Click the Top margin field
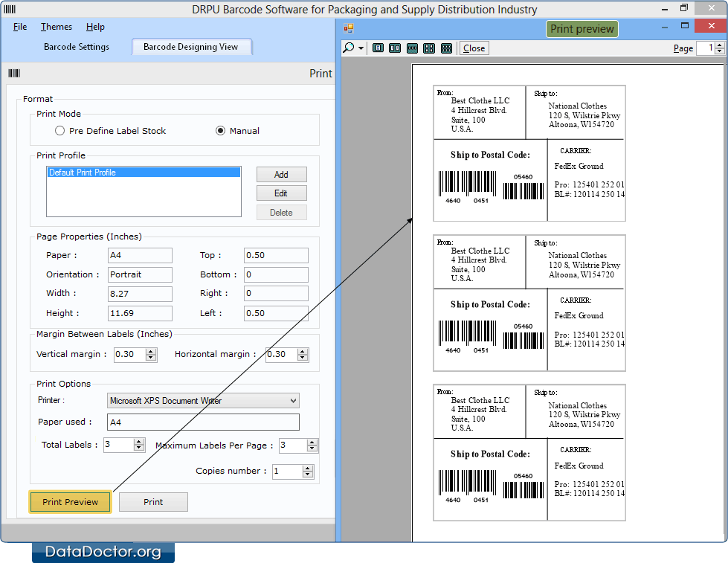This screenshot has width=728, height=563. pyautogui.click(x=276, y=255)
